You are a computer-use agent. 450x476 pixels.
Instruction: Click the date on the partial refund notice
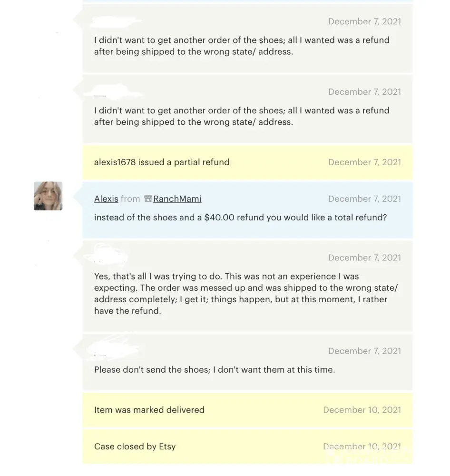(364, 162)
